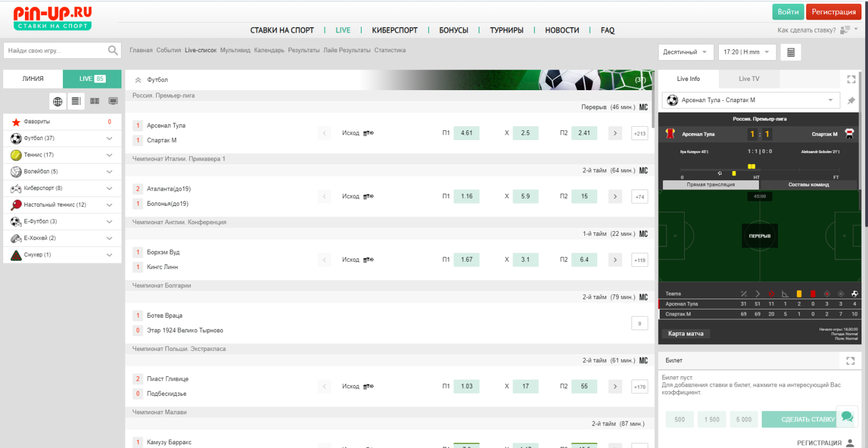This screenshot has width=868, height=448.
Task: Click the user icon next to РЕГИСТРАЦИЯ
Action: (x=850, y=443)
